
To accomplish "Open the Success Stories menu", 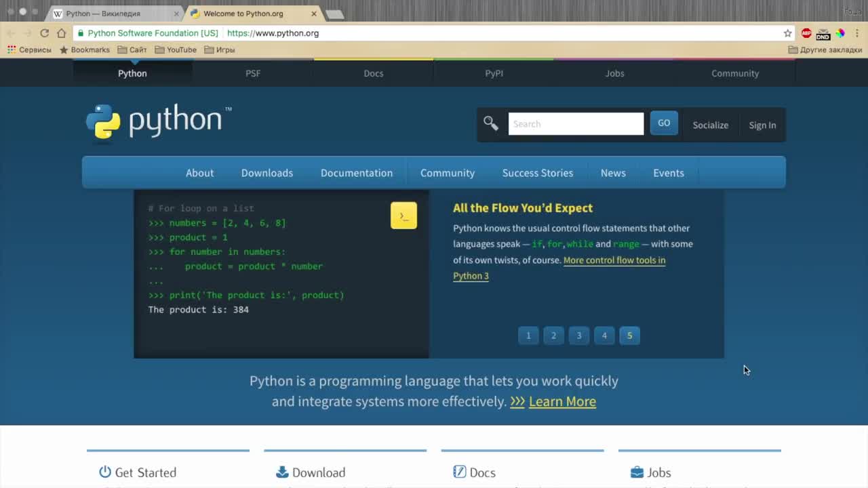I will click(538, 173).
